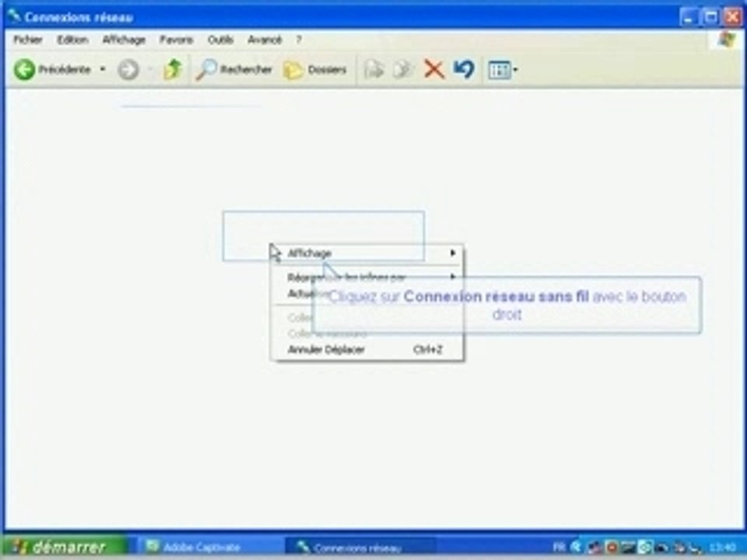Choose Annuler Déplacer in the context menu

tap(366, 349)
